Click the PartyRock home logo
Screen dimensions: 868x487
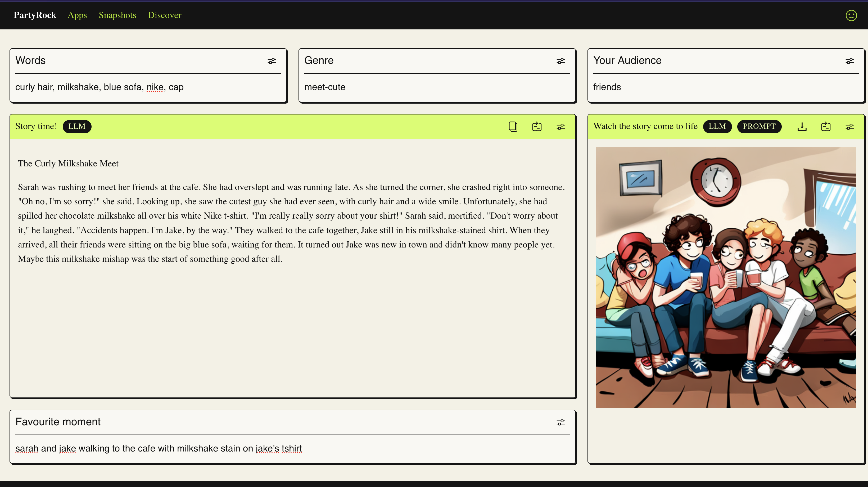pyautogui.click(x=35, y=15)
